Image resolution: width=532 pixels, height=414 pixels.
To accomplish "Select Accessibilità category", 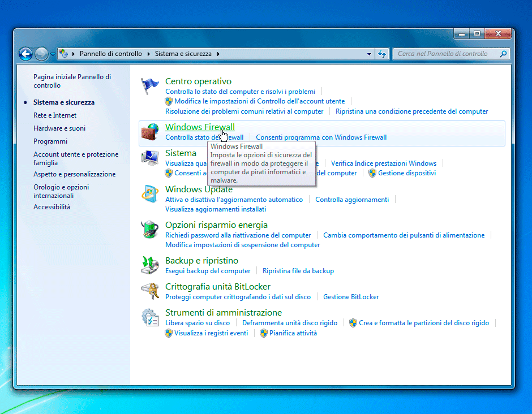I will 52,207.
